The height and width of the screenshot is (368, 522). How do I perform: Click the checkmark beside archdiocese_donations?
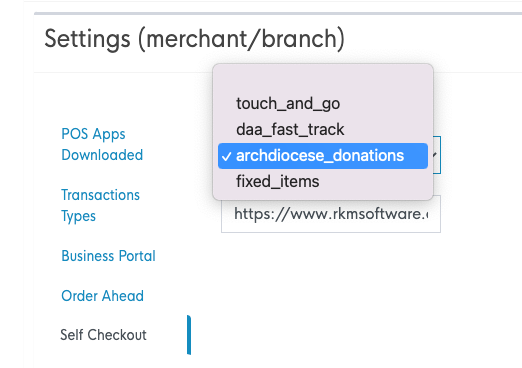227,156
